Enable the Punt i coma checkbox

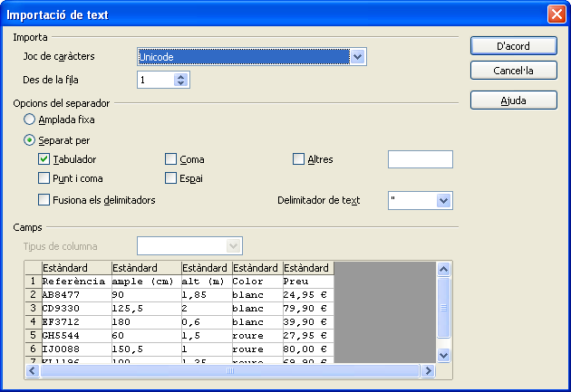(44, 178)
